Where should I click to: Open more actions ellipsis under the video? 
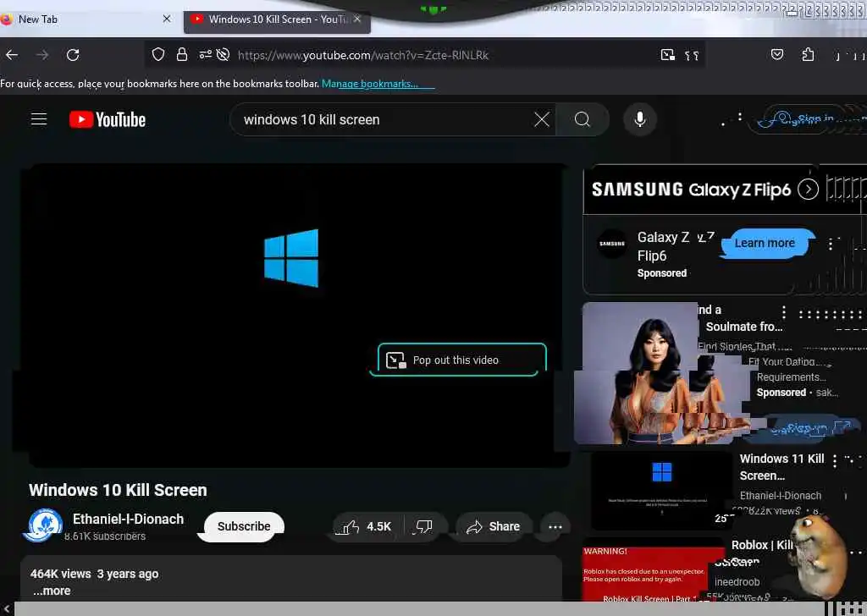click(555, 526)
